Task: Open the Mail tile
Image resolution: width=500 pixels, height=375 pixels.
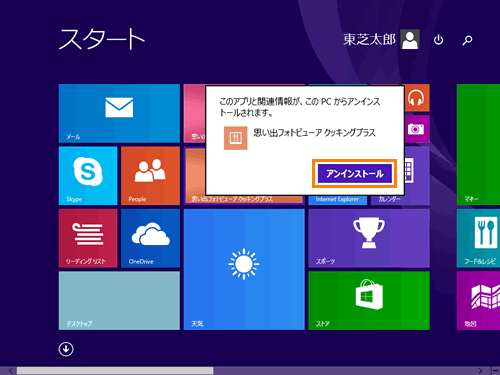Action: click(119, 113)
